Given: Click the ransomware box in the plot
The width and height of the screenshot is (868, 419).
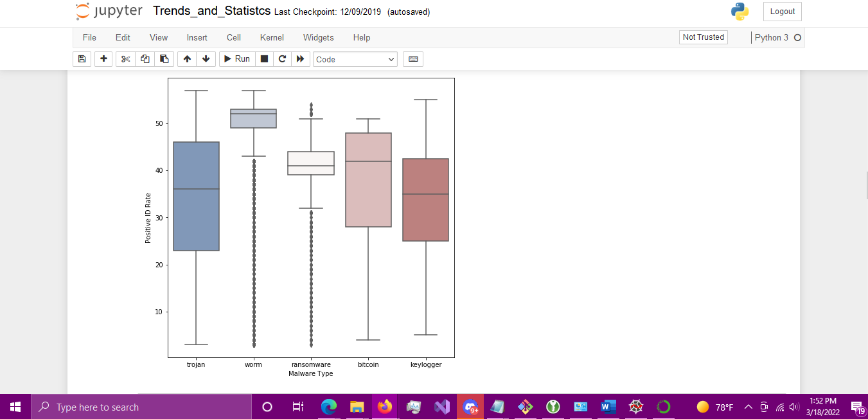Looking at the screenshot, I should [311, 163].
